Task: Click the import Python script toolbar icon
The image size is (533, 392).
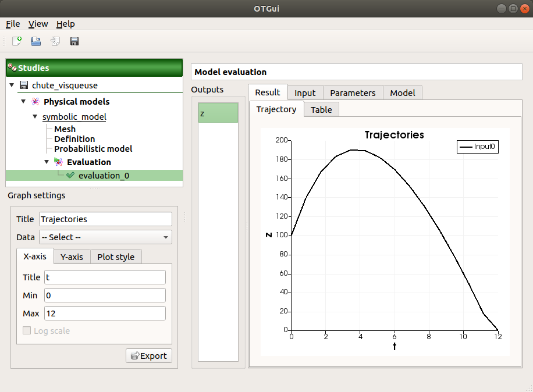Action: pyautogui.click(x=55, y=41)
